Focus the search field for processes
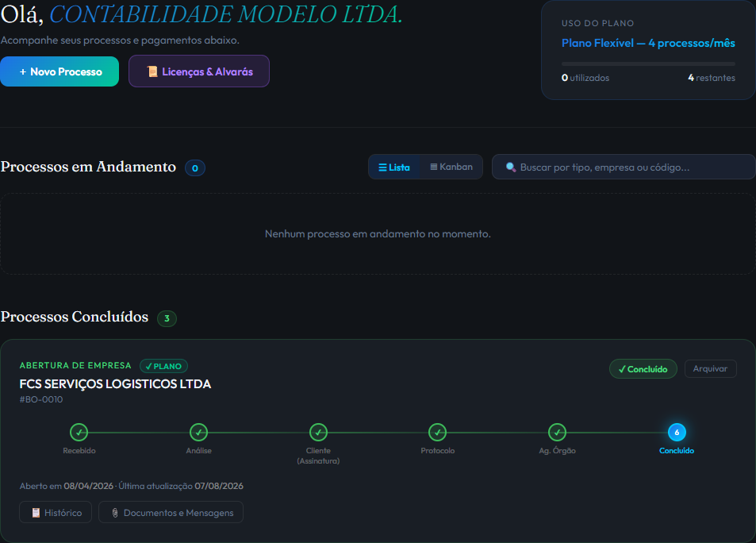This screenshot has width=756, height=543. click(624, 167)
